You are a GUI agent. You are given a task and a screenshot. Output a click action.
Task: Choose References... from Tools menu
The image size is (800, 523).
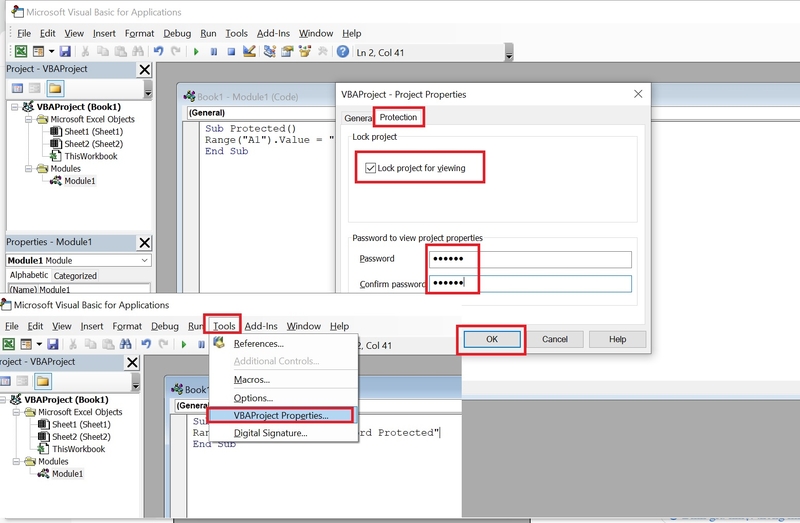(x=259, y=344)
